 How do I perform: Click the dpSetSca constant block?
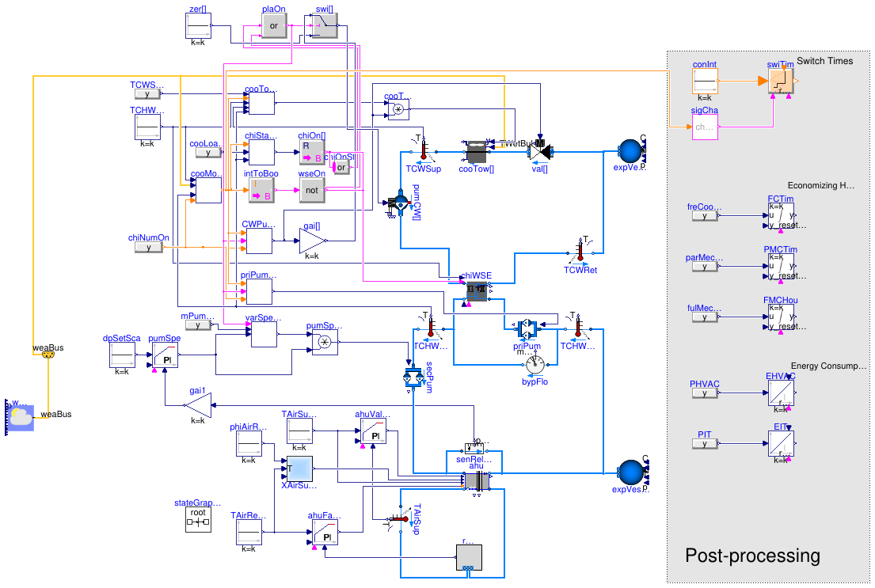pyautogui.click(x=122, y=355)
